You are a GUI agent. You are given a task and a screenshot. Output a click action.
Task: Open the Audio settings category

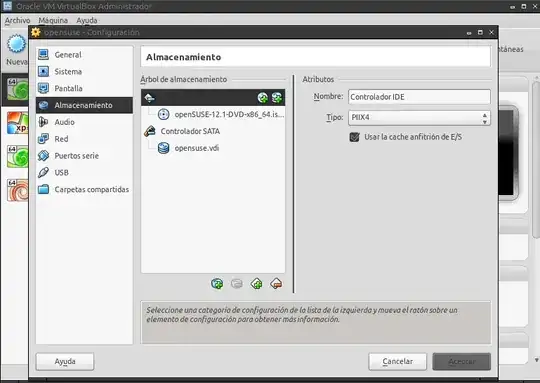84,122
